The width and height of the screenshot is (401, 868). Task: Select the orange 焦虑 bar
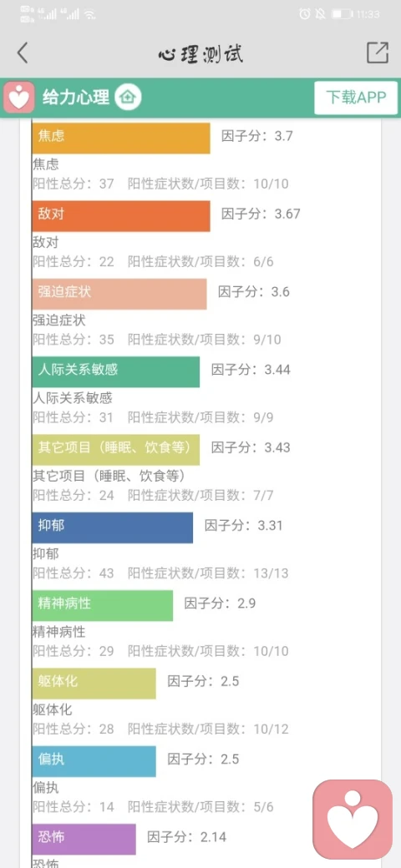click(121, 139)
